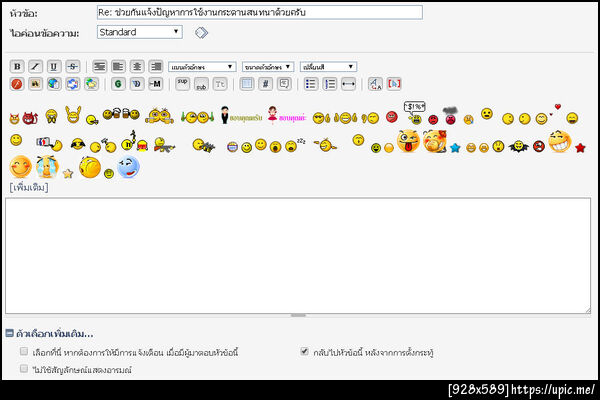Toggle editor view red brackets button
600x400 pixels.
click(x=394, y=84)
